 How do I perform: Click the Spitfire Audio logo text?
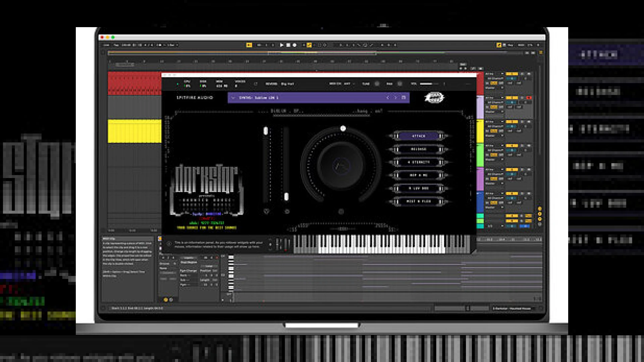195,98
